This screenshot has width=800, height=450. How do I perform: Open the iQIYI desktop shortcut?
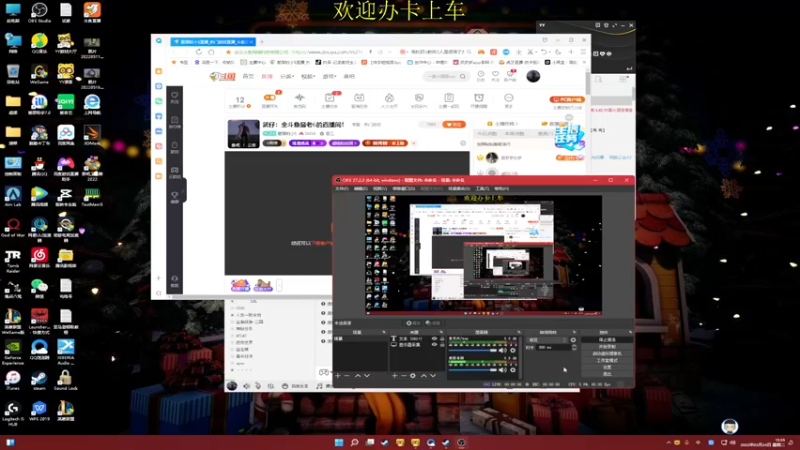pos(65,104)
